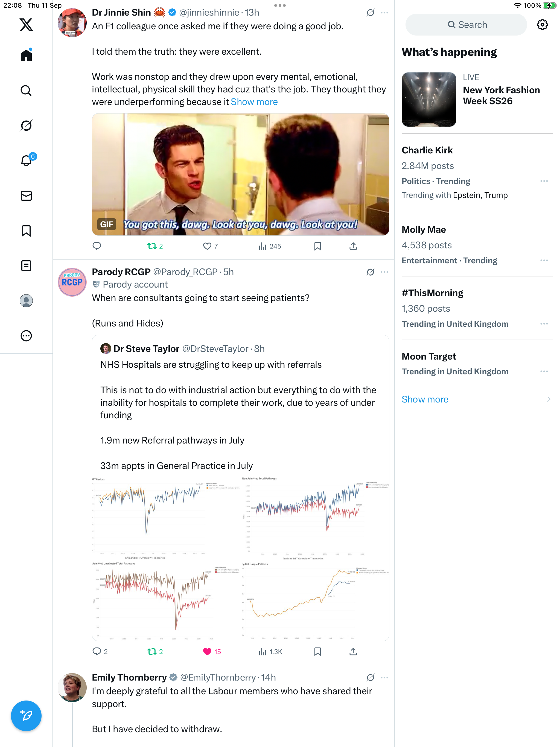The height and width of the screenshot is (747, 560).
Task: Share Dr Jinnie Shin's post
Action: pos(353,246)
